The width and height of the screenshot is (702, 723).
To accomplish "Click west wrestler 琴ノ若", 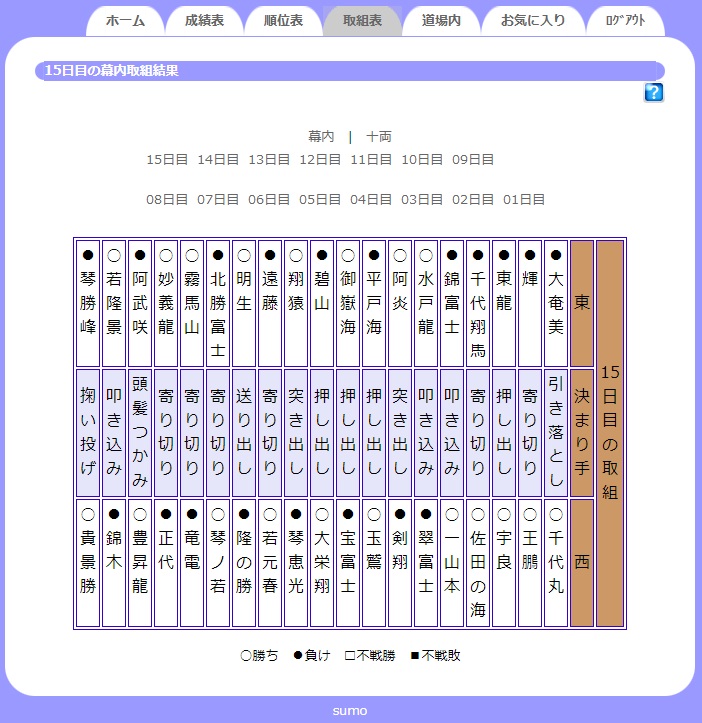I will (x=218, y=563).
